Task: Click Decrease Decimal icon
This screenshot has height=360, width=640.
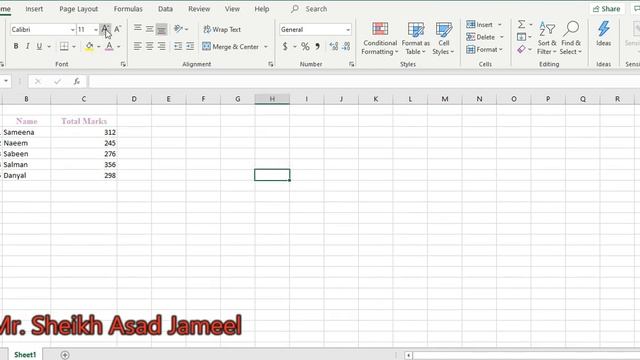Action: click(346, 47)
